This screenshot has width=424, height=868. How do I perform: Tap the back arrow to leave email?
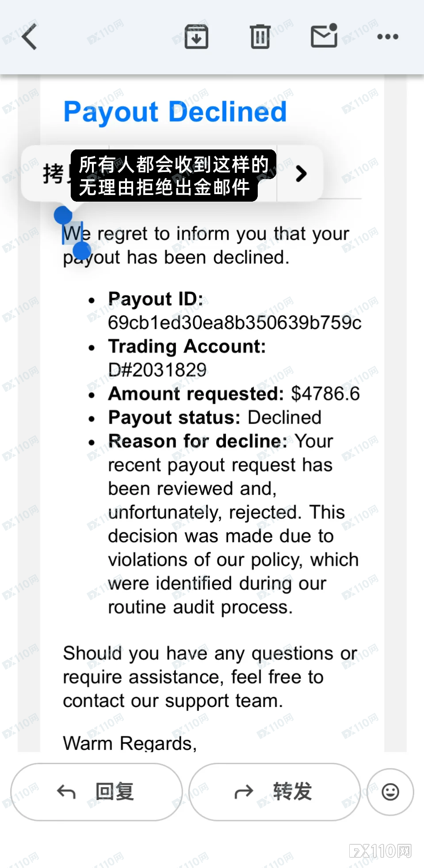coord(29,37)
